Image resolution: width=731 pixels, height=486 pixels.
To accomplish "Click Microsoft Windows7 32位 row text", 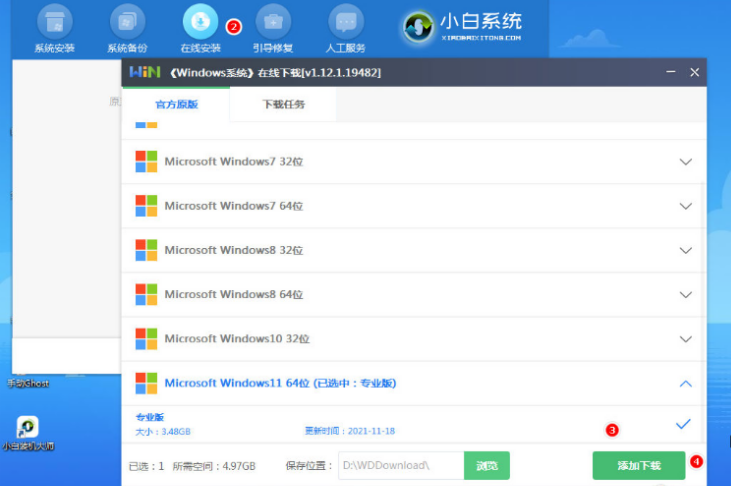I will click(x=234, y=161).
